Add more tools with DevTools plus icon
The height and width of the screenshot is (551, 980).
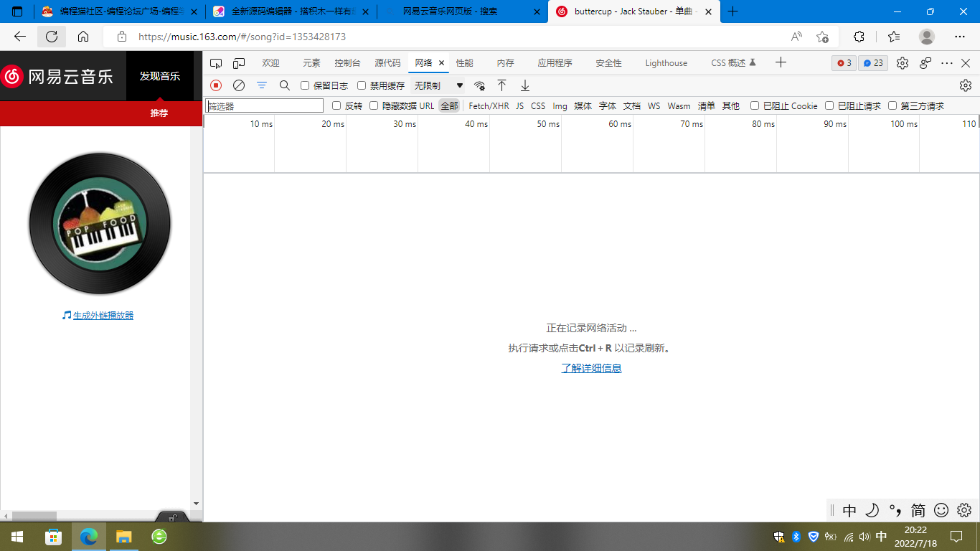coord(781,63)
